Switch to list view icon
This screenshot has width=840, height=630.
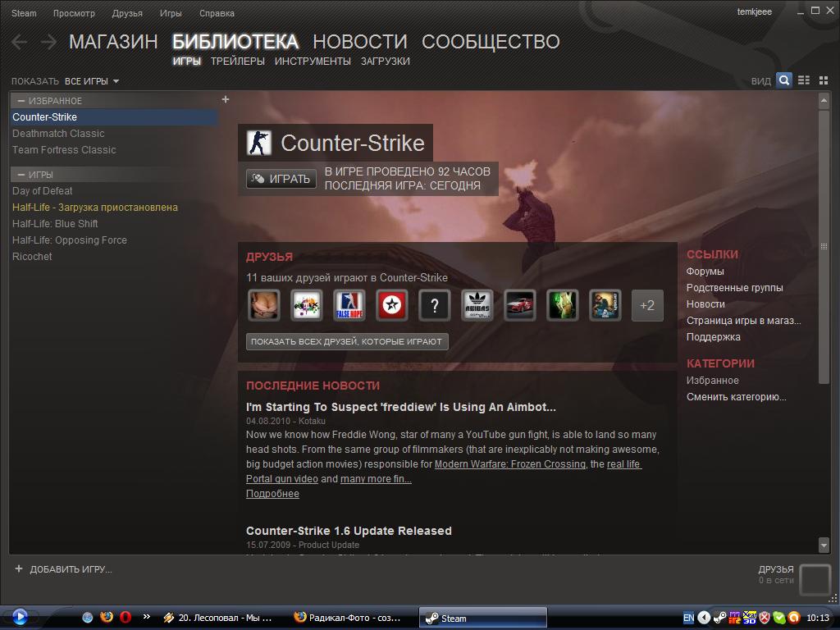(804, 80)
